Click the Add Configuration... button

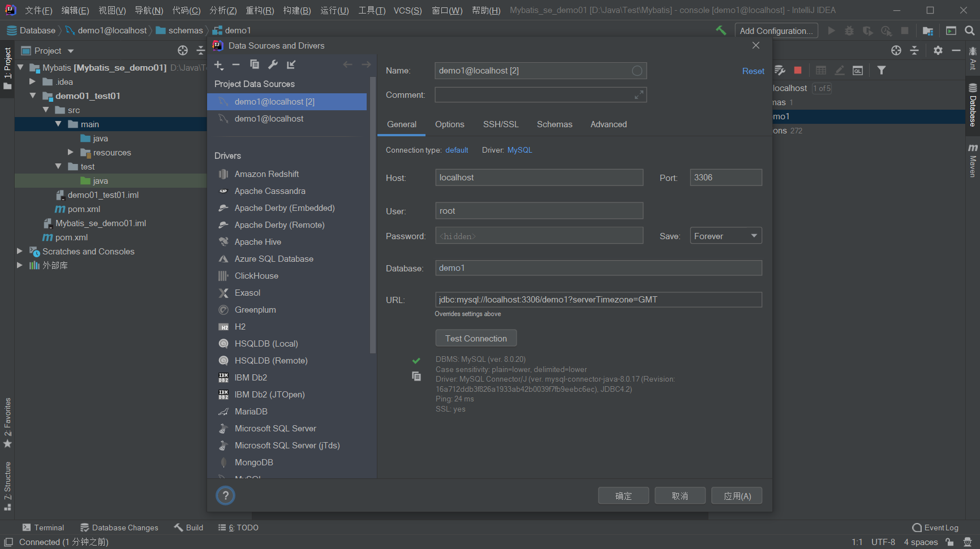click(776, 31)
